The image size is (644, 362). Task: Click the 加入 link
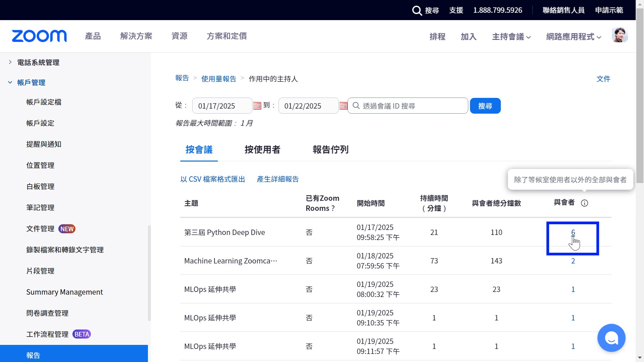point(469,37)
